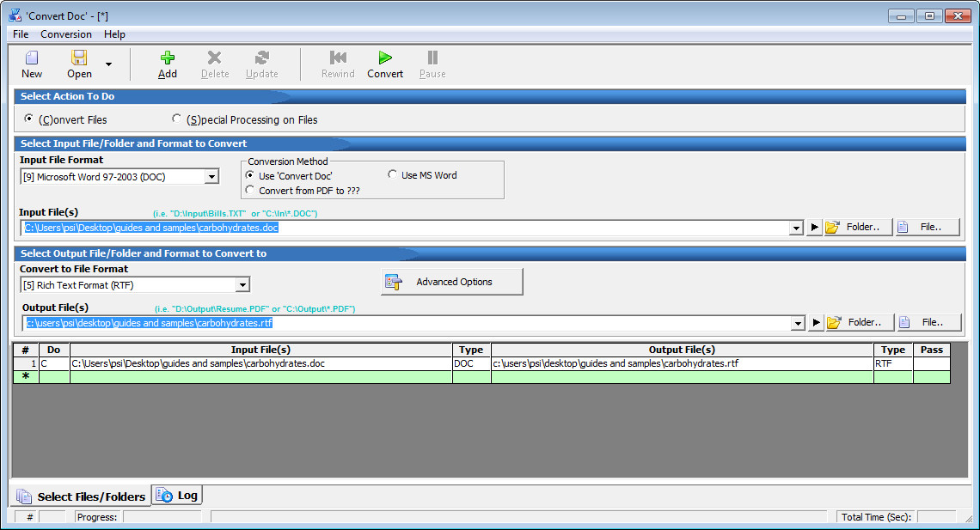Screen dimensions: 980x530
Task: Open the arrow next to Open icon
Action: (x=107, y=64)
